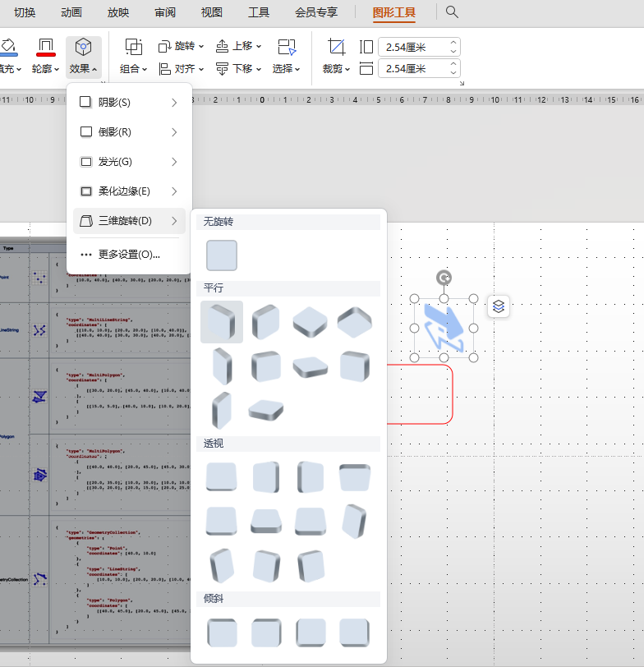Open the 发光(G) glow submenu
The image size is (644, 667).
click(129, 162)
